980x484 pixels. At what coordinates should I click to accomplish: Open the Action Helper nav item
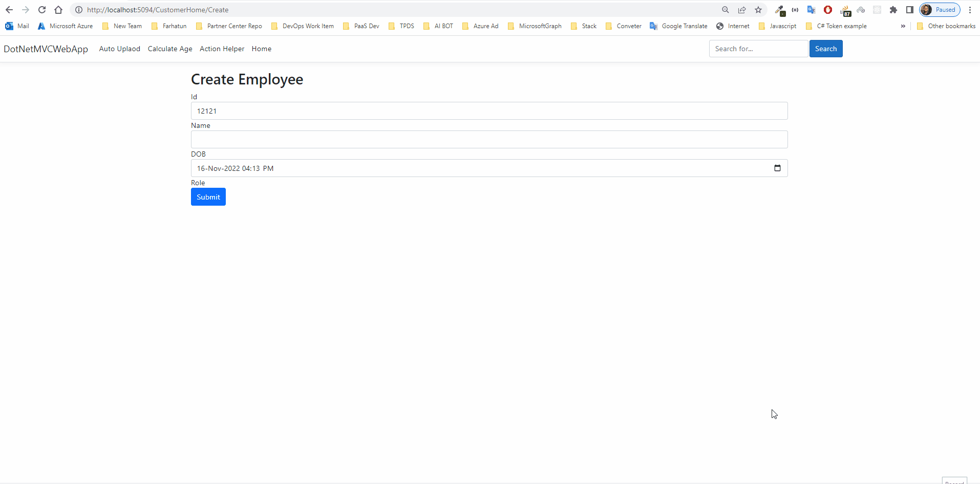[222, 49]
